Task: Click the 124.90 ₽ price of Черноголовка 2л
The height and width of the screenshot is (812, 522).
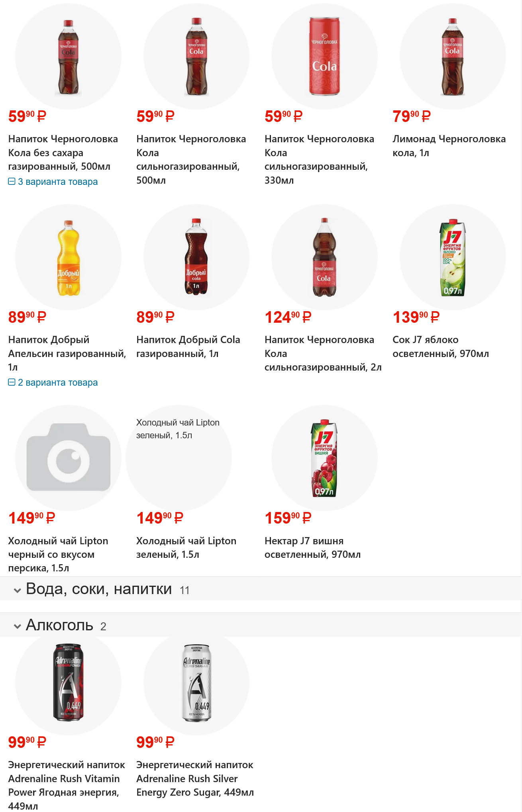Action: 288,318
